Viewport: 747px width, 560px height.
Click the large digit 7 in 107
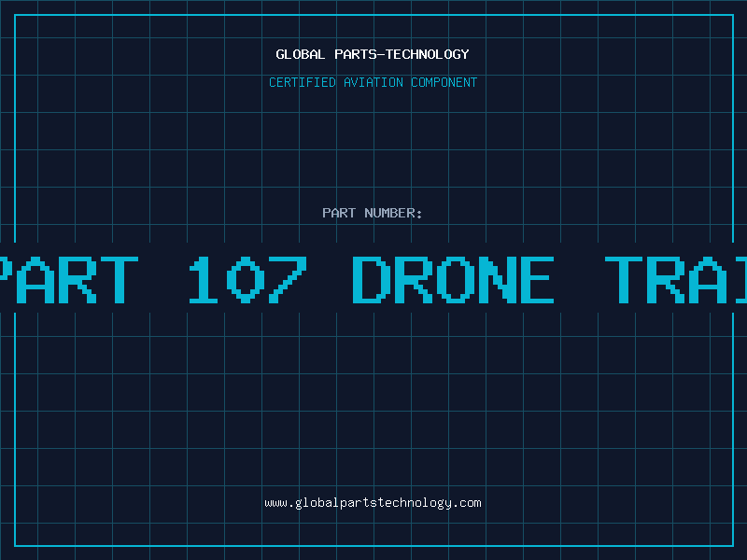click(x=288, y=279)
